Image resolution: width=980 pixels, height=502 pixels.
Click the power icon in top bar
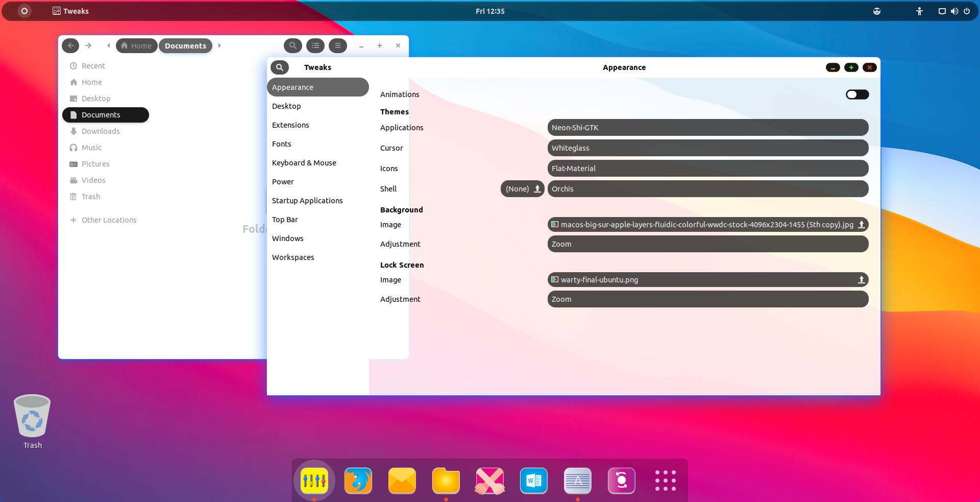click(x=967, y=11)
